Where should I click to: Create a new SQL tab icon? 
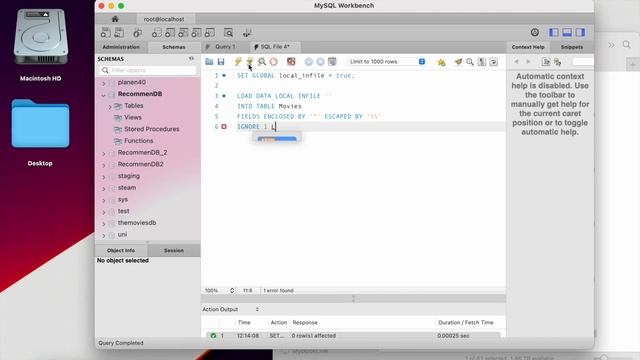tap(106, 33)
